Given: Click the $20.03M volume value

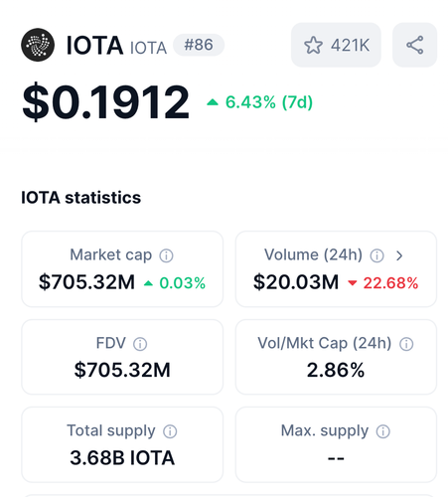Looking at the screenshot, I should [x=296, y=282].
